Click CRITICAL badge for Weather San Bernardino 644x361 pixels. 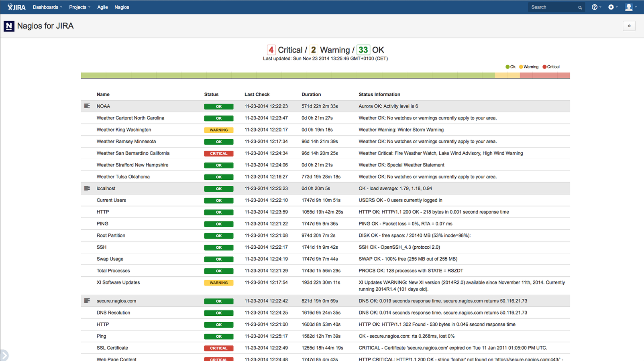tap(219, 154)
